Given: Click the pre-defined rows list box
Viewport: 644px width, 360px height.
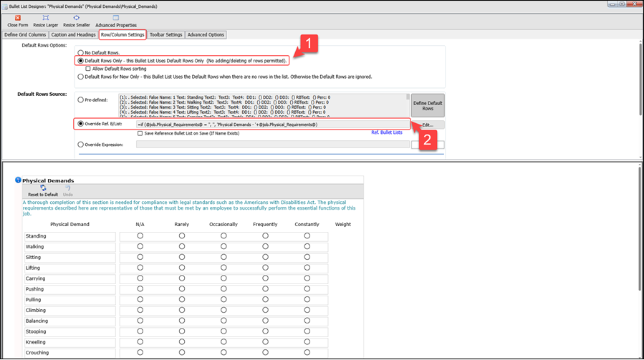Looking at the screenshot, I should point(262,105).
